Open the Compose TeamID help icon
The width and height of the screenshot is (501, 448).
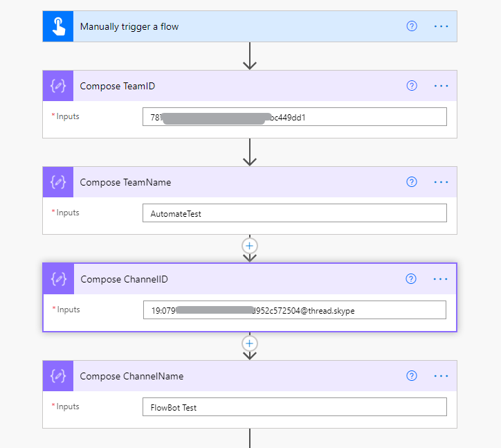[x=412, y=86]
